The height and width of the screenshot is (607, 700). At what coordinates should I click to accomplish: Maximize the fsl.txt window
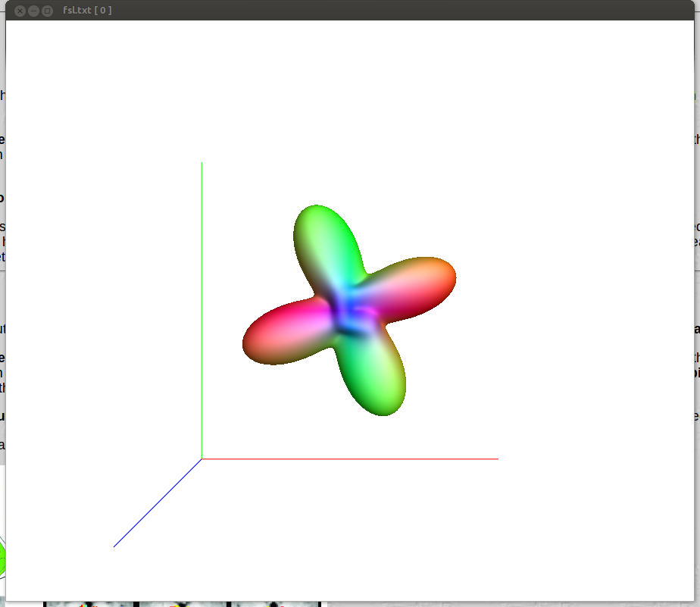click(48, 11)
